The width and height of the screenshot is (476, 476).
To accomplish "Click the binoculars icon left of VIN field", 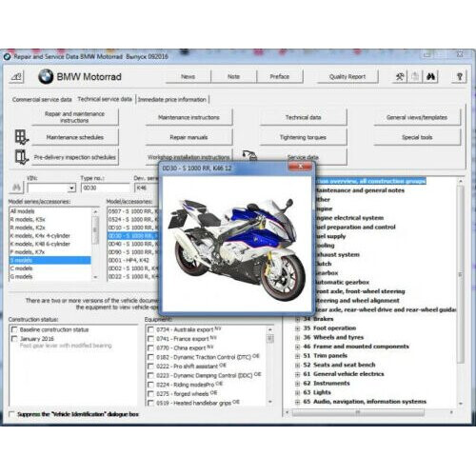I will [x=16, y=188].
